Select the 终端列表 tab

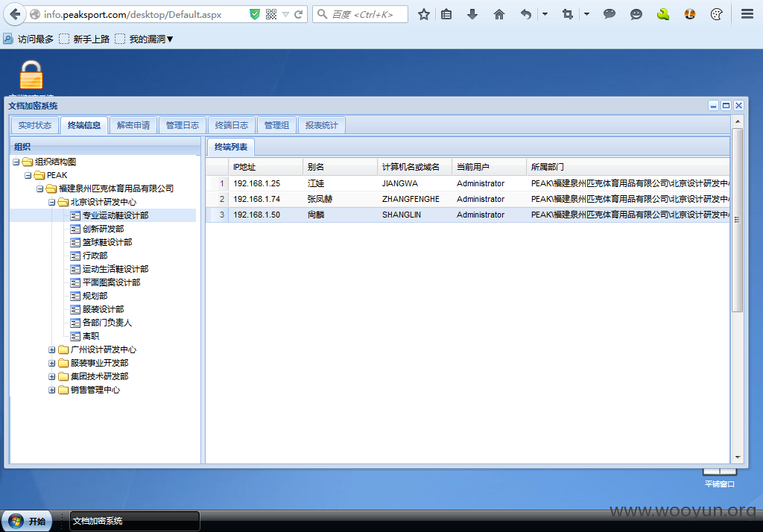tap(231, 147)
